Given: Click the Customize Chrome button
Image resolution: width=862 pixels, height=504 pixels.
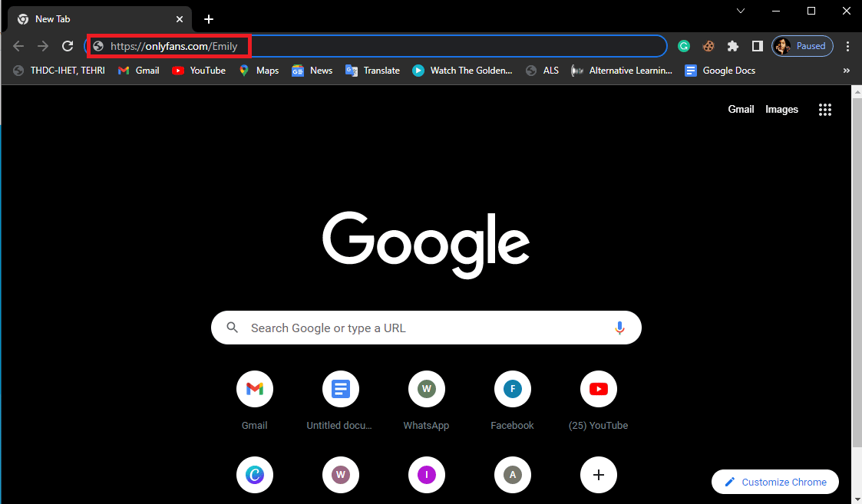Looking at the screenshot, I should pos(774,482).
